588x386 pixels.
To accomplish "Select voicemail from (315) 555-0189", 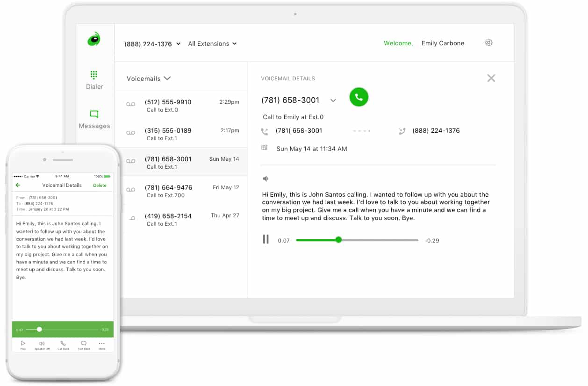I will 181,134.
